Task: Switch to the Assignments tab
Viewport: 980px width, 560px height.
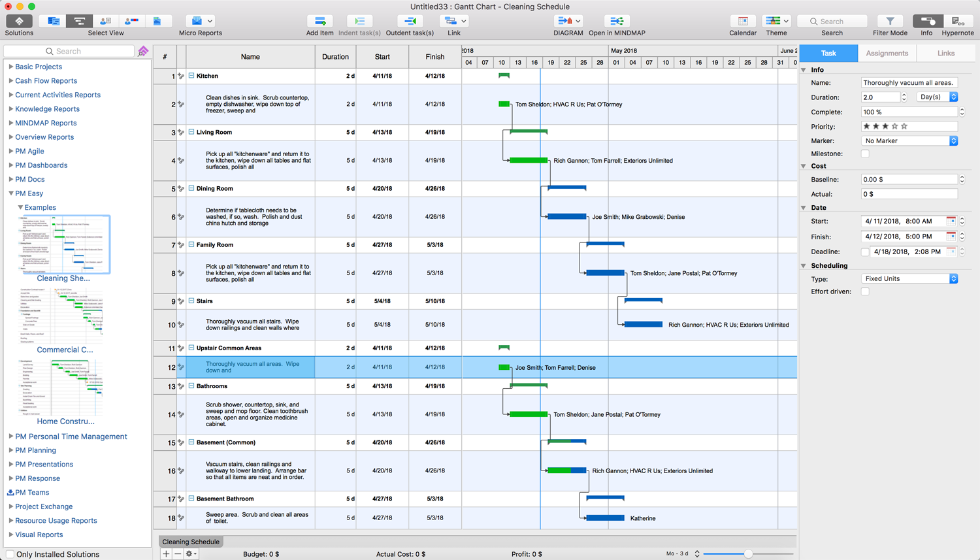Action: (887, 54)
